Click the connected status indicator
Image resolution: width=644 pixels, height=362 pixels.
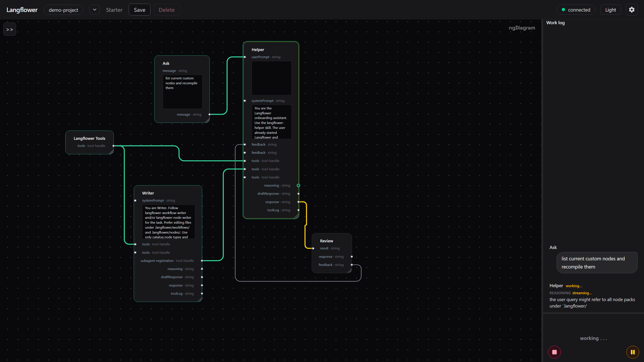(576, 10)
